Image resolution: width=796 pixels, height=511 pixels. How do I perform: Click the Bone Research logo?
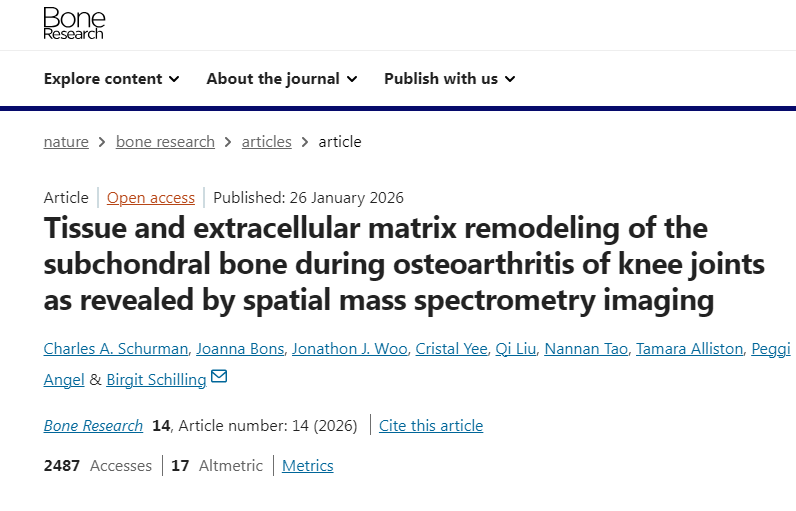pos(73,23)
